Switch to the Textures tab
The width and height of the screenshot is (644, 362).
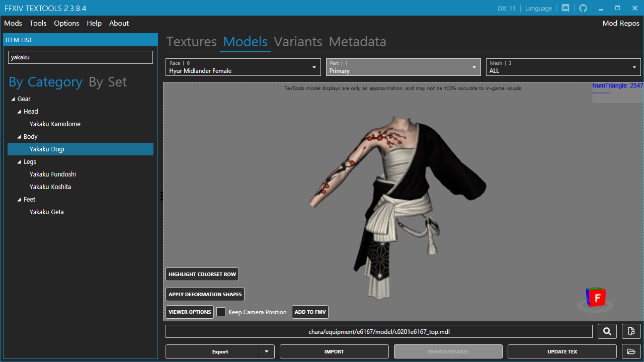tap(192, 42)
